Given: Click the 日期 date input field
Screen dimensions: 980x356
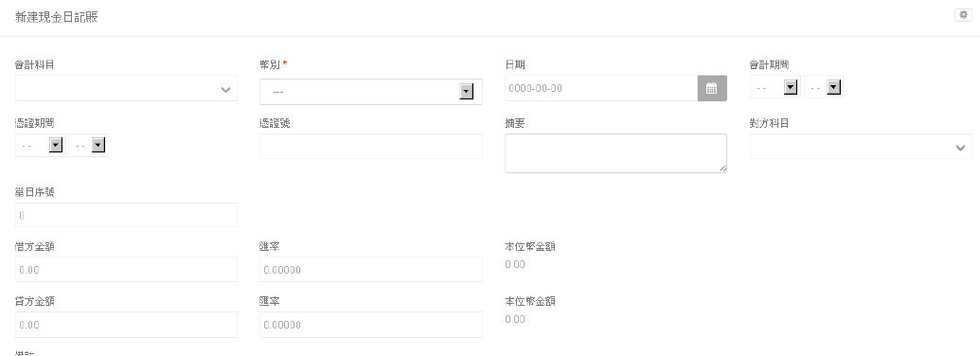Looking at the screenshot, I should tap(601, 88).
